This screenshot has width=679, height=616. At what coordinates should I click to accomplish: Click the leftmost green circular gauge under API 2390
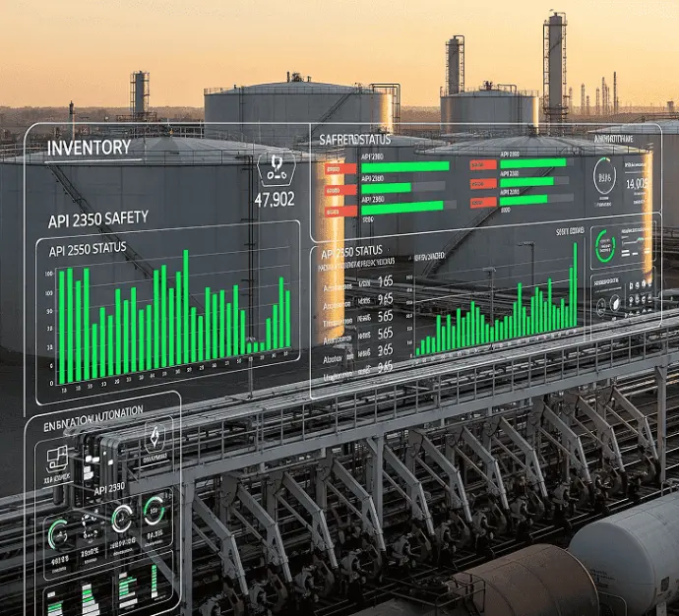[58, 532]
